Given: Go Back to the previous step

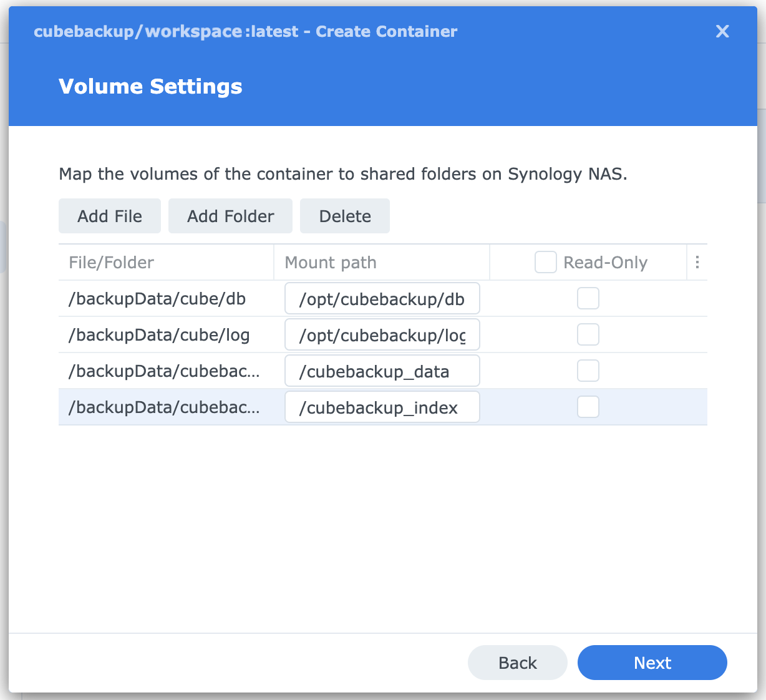Looking at the screenshot, I should click(x=518, y=663).
